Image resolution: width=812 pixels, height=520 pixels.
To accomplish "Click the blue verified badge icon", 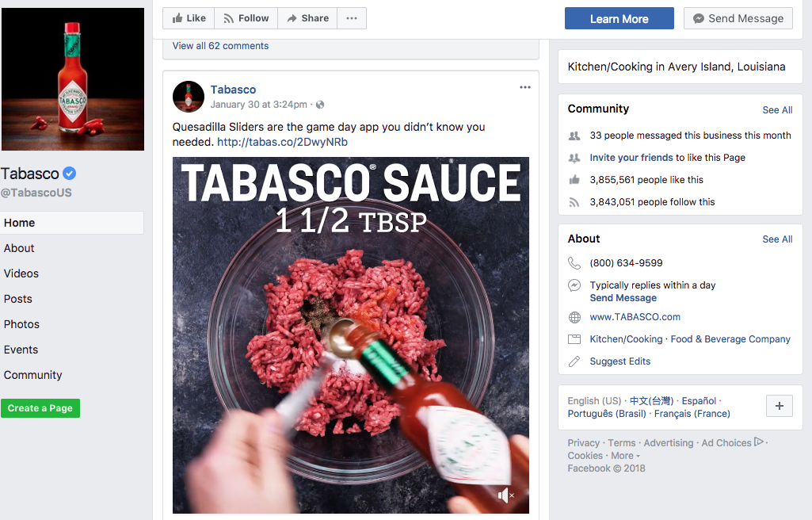I will click(x=70, y=174).
